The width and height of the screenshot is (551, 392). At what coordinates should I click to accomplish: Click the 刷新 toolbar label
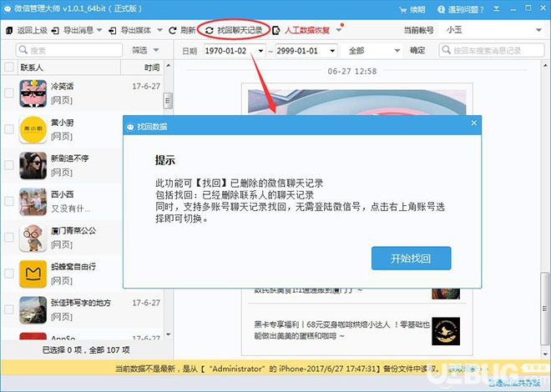click(188, 31)
